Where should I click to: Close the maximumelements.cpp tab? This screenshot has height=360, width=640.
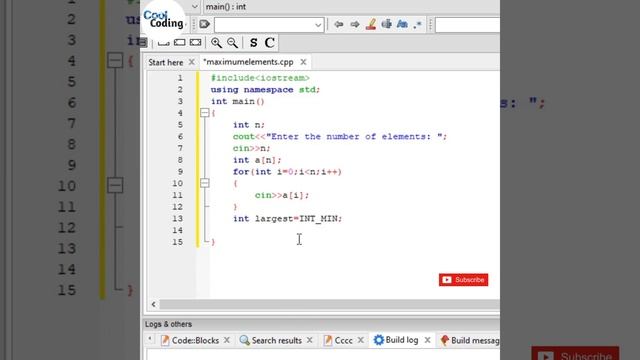303,62
